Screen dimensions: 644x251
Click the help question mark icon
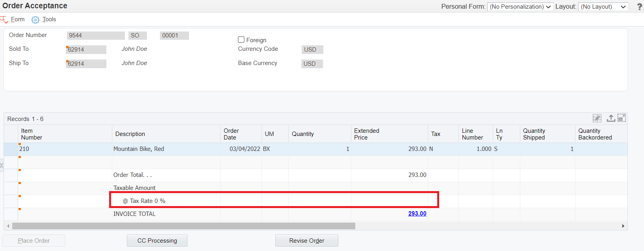pyautogui.click(x=640, y=7)
